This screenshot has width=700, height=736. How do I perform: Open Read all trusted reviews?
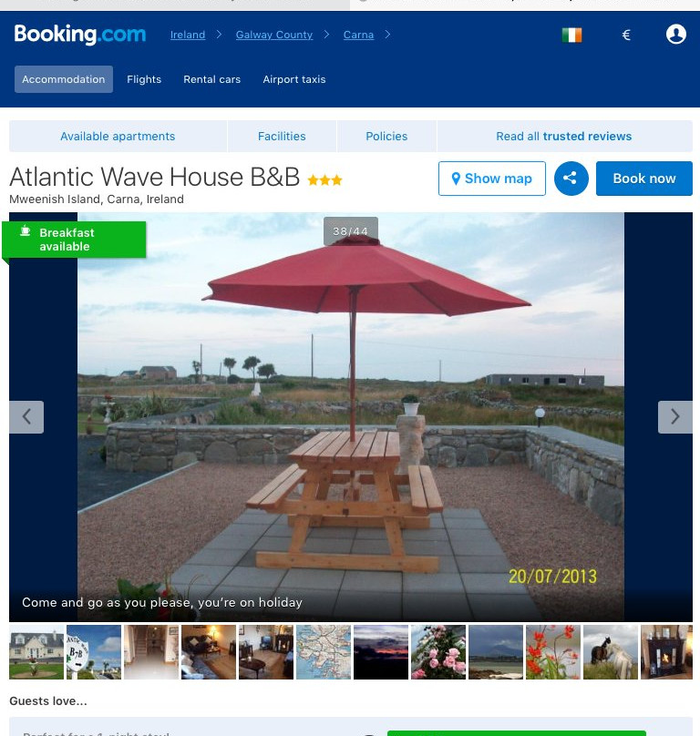pyautogui.click(x=564, y=136)
